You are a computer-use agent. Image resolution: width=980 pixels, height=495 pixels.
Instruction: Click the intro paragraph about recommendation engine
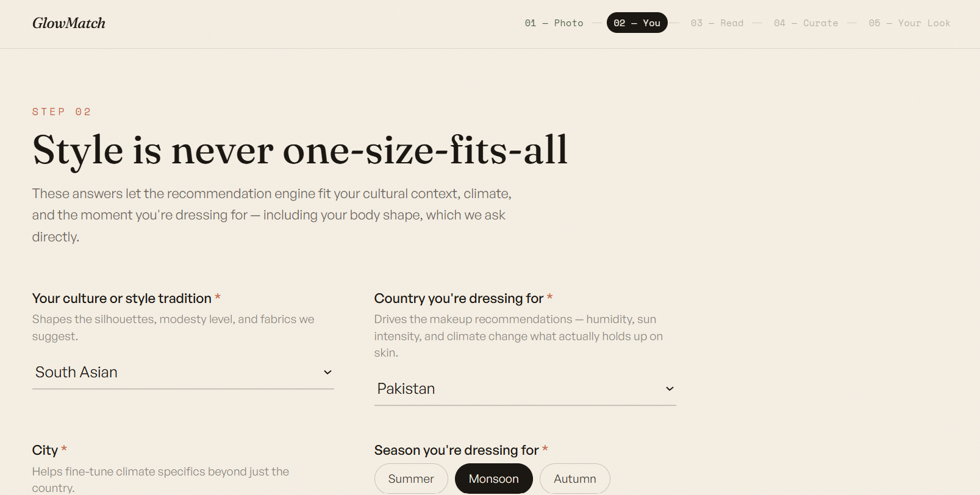coord(272,215)
